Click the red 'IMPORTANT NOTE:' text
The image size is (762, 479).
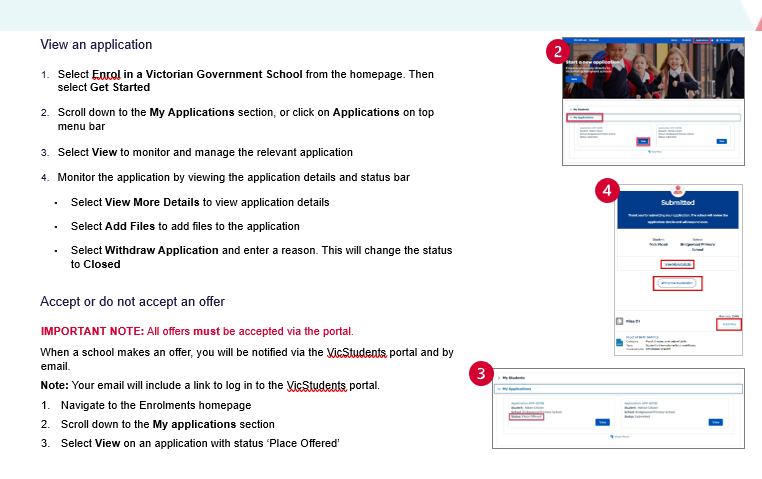click(92, 331)
